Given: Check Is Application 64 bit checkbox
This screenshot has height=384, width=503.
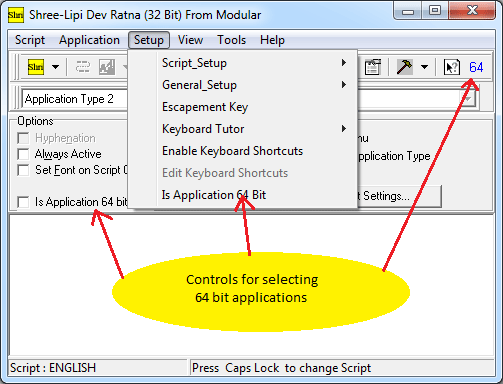Looking at the screenshot, I should click(23, 202).
